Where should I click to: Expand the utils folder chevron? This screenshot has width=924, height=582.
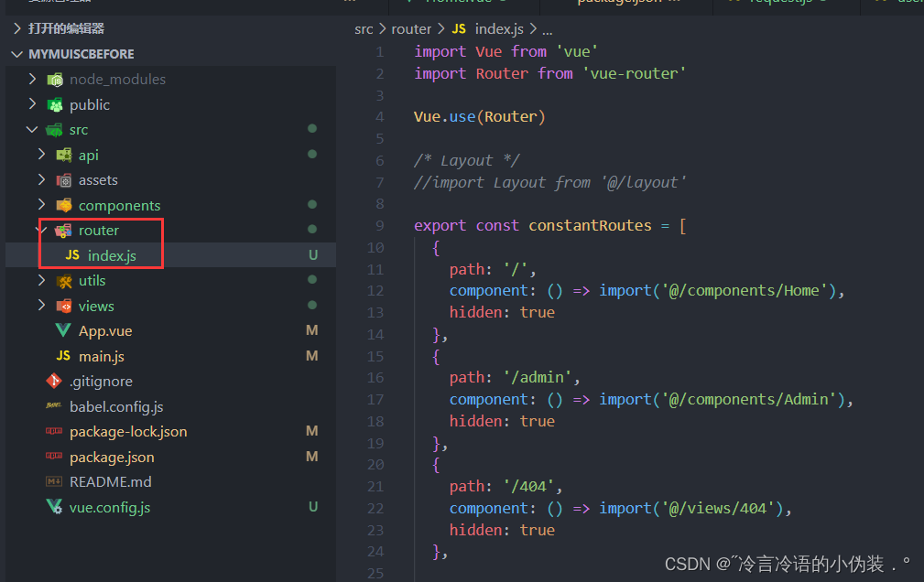(41, 280)
